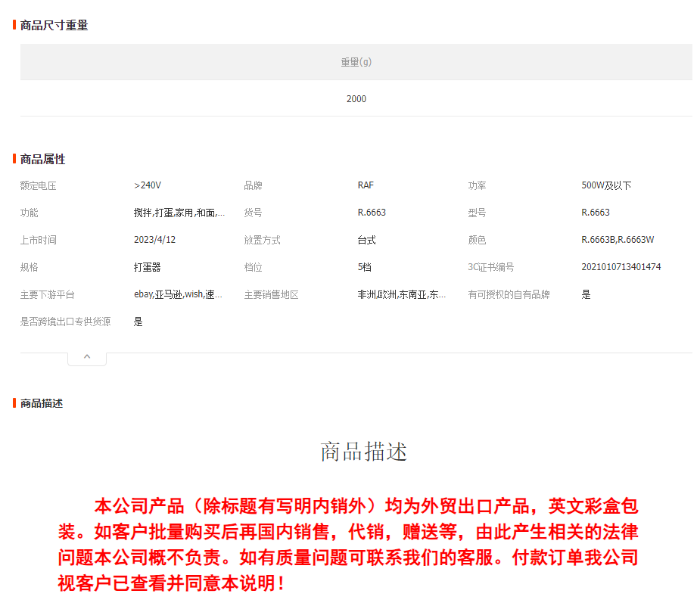700x606 pixels.
Task: Click the 3C证书编号 attribute label
Action: pyautogui.click(x=490, y=267)
